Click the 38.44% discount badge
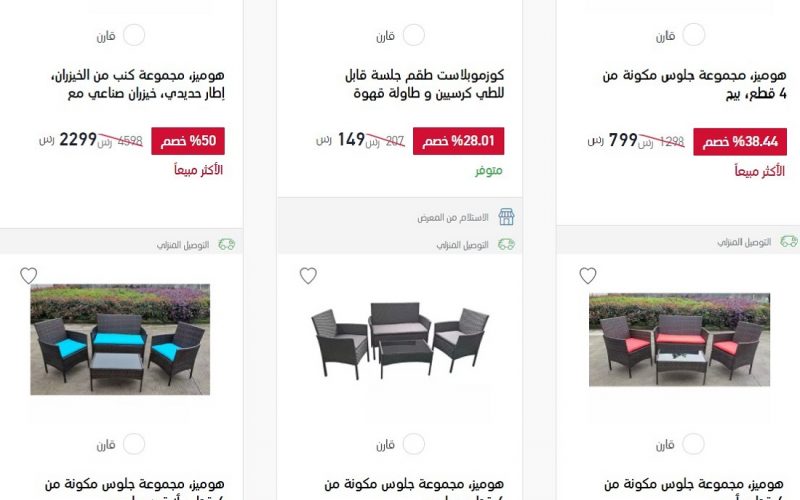The width and height of the screenshot is (800, 500). [x=740, y=141]
